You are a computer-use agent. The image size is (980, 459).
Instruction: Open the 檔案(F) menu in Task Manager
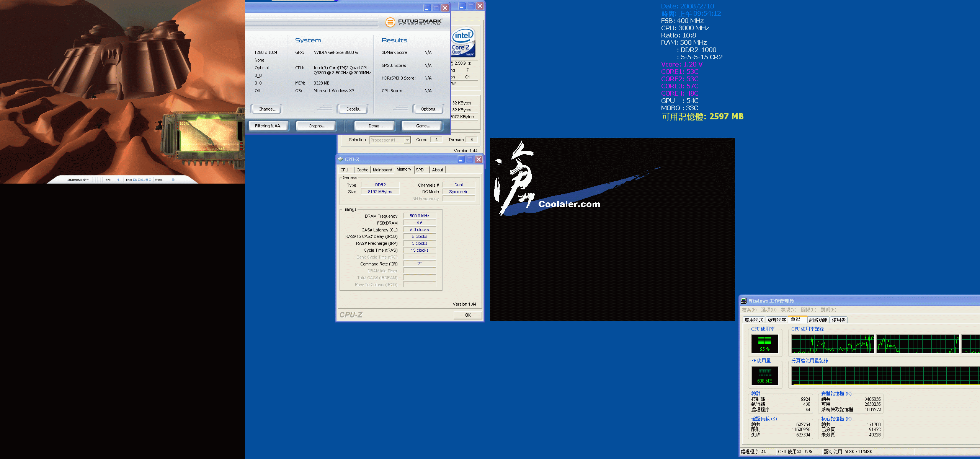coord(749,310)
